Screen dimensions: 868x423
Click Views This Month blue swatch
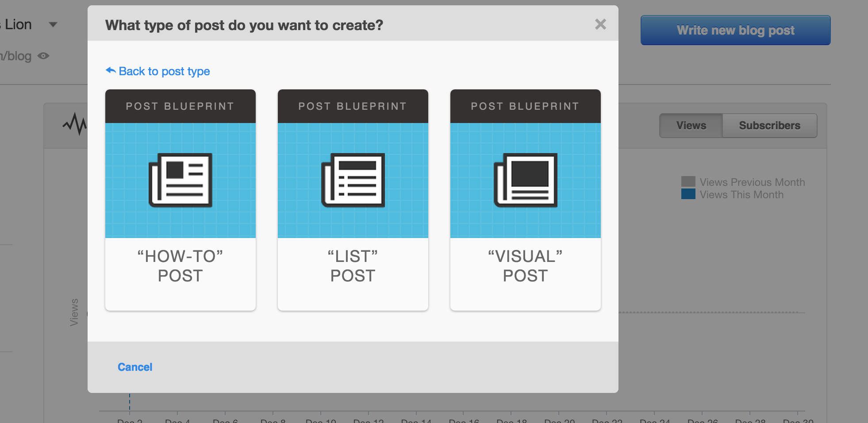tap(688, 194)
